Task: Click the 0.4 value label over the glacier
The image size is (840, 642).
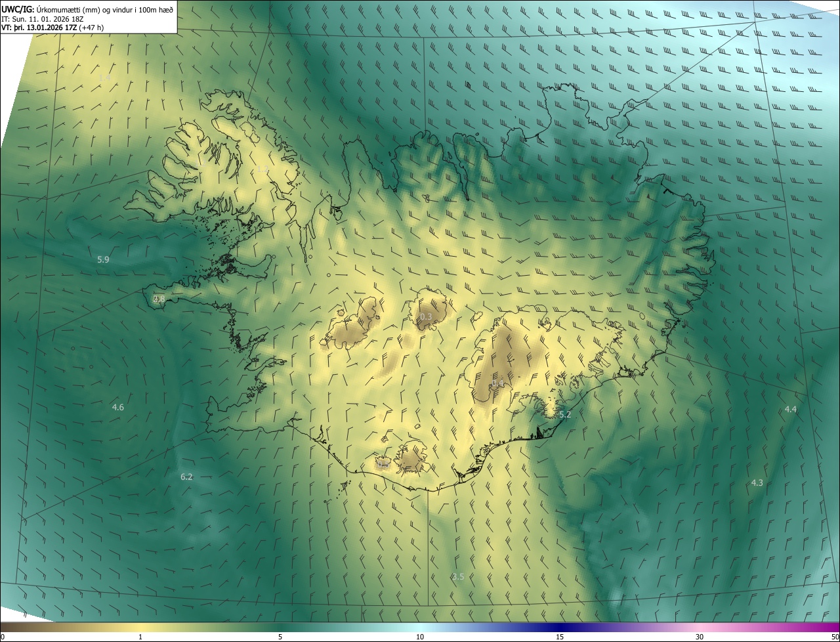Action: [x=497, y=383]
